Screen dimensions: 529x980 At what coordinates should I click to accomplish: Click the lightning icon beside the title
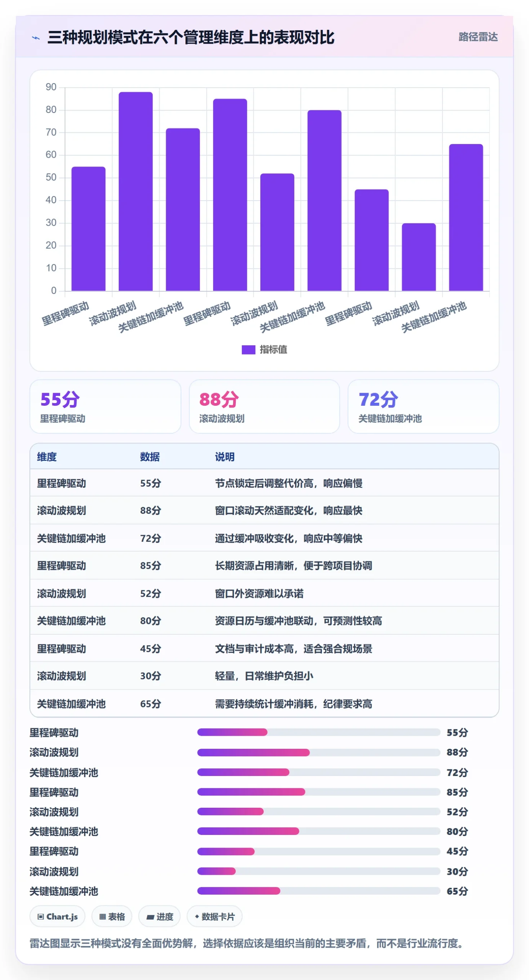tap(36, 38)
